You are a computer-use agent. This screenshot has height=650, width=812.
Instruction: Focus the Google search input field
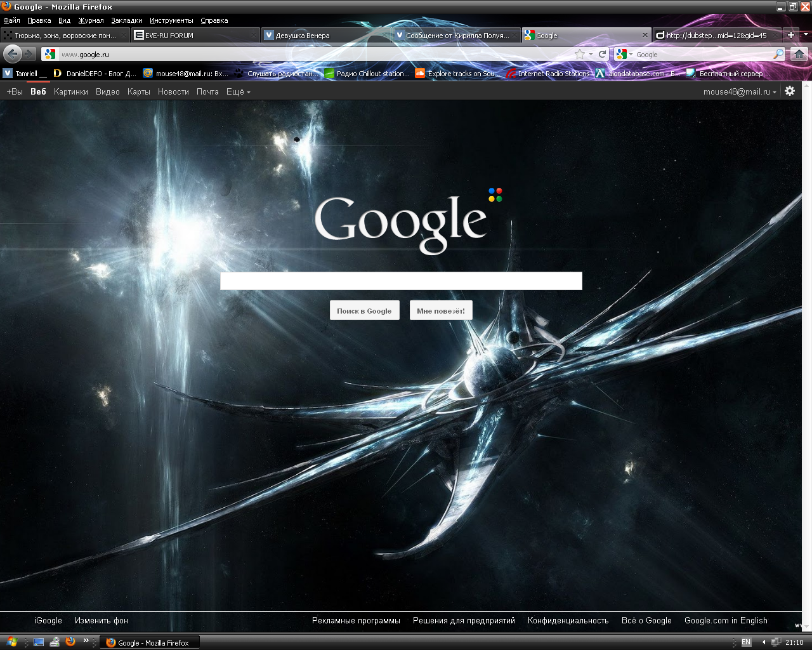(401, 281)
